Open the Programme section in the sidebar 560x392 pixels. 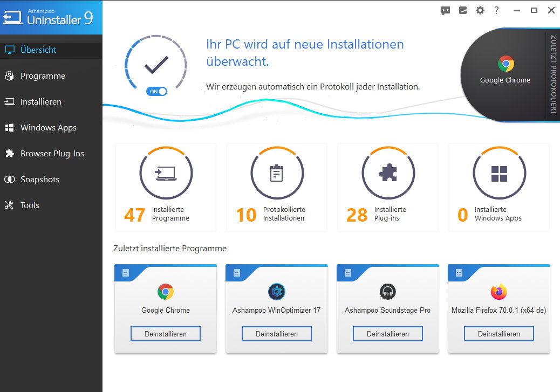(x=43, y=75)
